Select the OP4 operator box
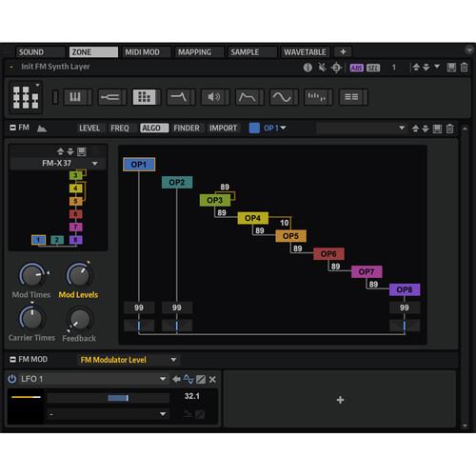The height and width of the screenshot is (476, 476). (x=253, y=218)
